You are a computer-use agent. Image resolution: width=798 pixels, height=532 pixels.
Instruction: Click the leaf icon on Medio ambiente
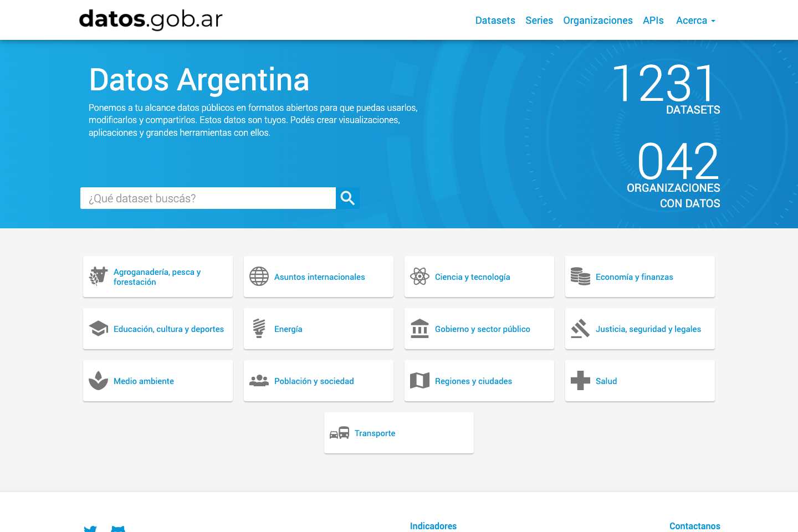tap(98, 381)
